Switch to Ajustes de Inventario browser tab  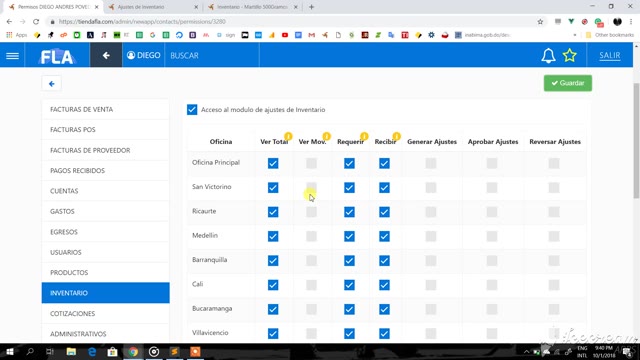pyautogui.click(x=150, y=7)
